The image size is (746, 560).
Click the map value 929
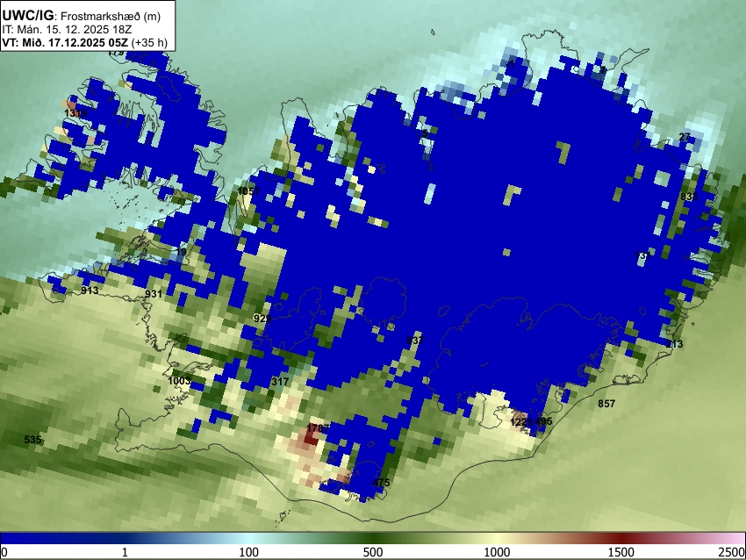coord(262,319)
